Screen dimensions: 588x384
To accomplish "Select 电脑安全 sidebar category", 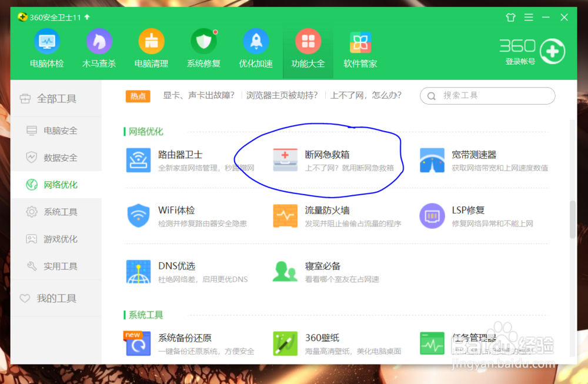I will point(56,131).
